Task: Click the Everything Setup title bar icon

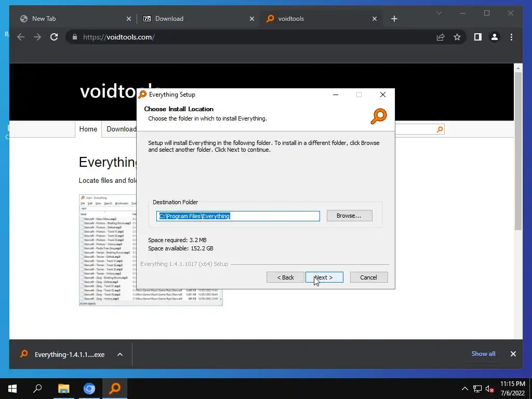Action: pyautogui.click(x=142, y=95)
